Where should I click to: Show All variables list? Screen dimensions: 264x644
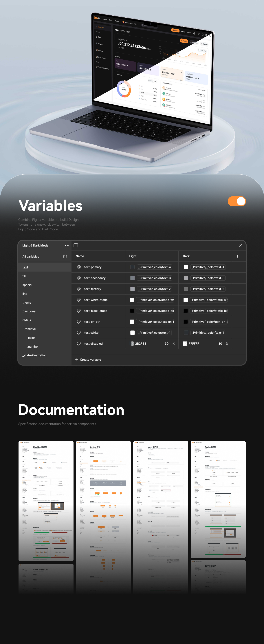[31, 256]
